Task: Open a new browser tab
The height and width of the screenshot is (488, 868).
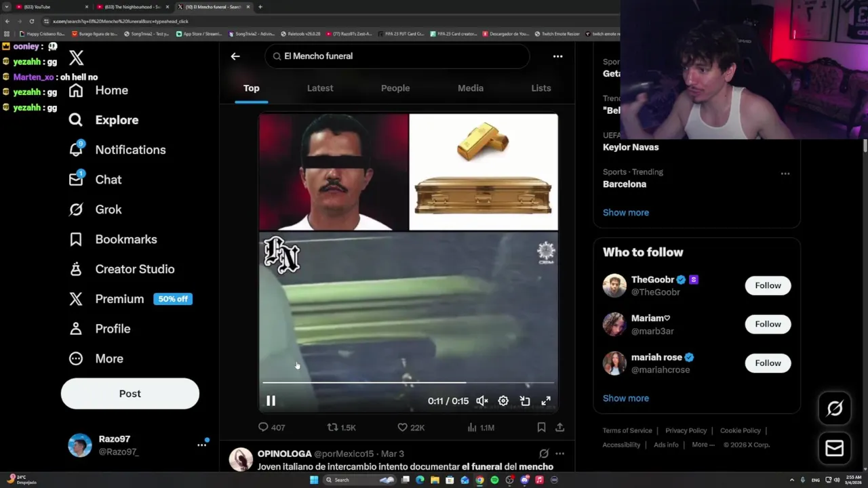Action: (260, 7)
